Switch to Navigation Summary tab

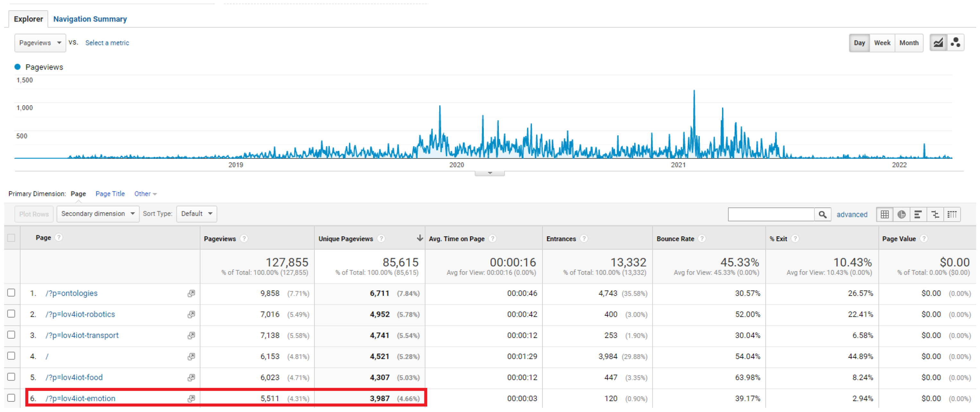[x=90, y=19]
